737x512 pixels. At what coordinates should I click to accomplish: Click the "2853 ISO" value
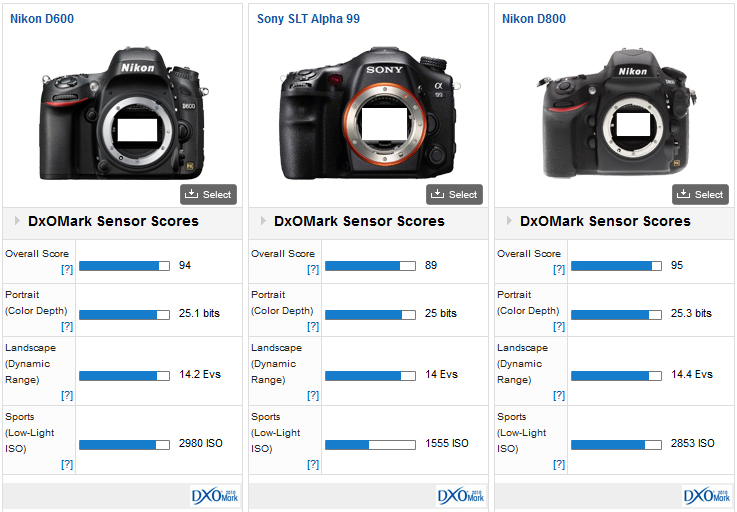693,443
